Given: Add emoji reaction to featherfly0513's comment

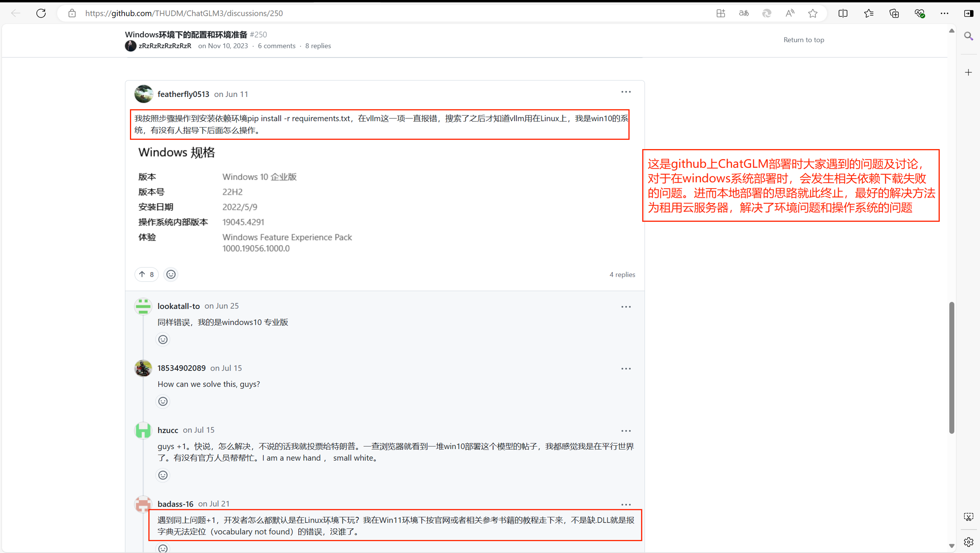Looking at the screenshot, I should point(171,274).
